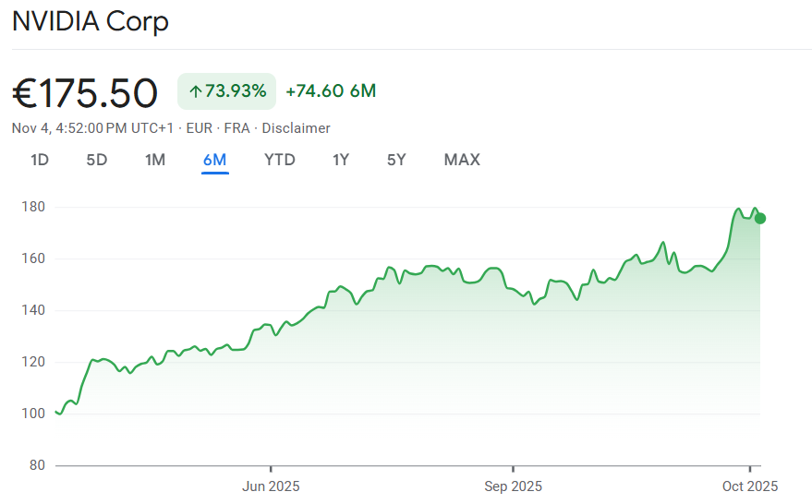The height and width of the screenshot is (504, 812).
Task: Click the green up-arrow icon in percentage badge
Action: click(x=195, y=91)
